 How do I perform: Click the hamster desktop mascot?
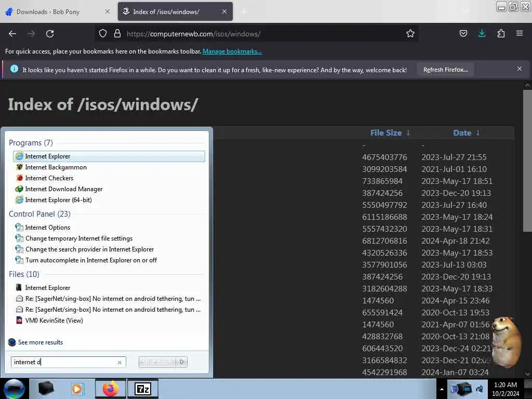(508, 342)
